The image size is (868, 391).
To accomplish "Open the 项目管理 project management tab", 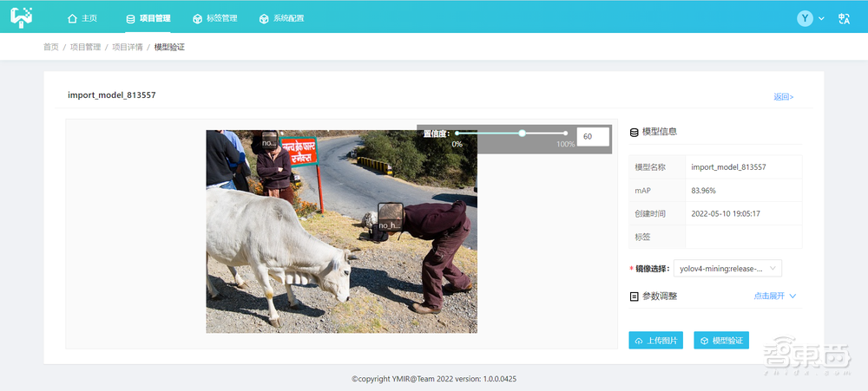I will 148,18.
